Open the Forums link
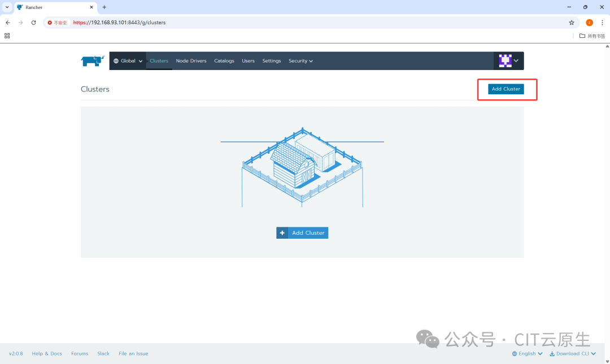610x364 pixels. tap(80, 353)
